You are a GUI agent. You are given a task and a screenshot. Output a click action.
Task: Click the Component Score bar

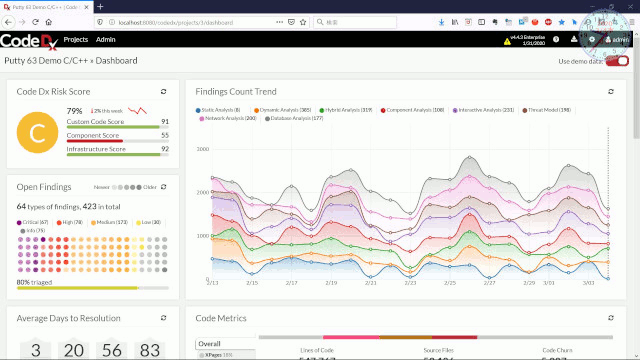(x=118, y=141)
